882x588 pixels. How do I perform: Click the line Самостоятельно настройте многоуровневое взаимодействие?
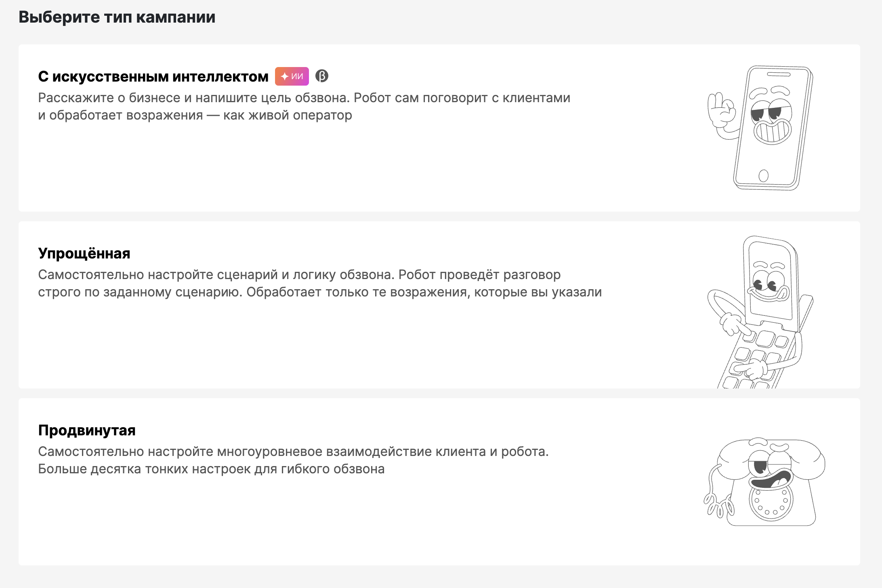[x=294, y=451]
